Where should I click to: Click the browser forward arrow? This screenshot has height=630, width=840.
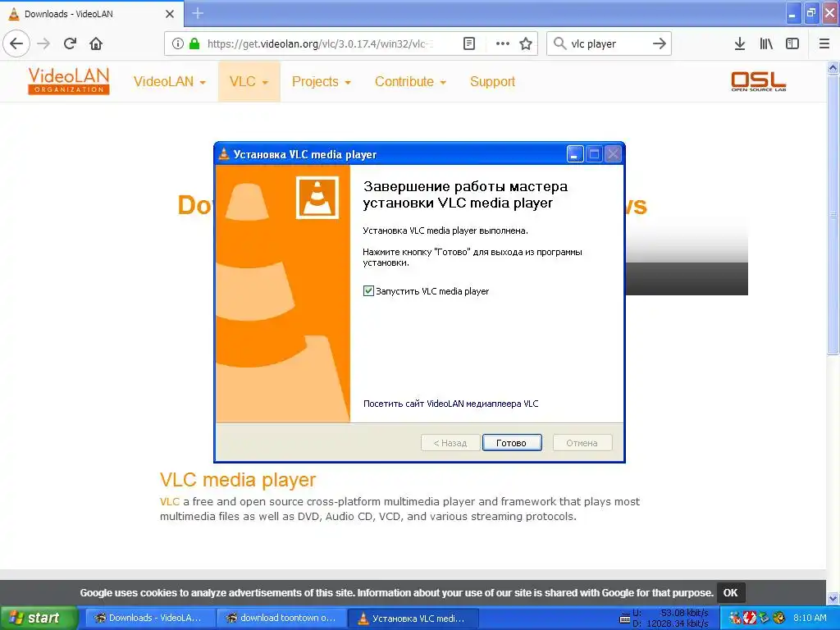click(x=43, y=43)
